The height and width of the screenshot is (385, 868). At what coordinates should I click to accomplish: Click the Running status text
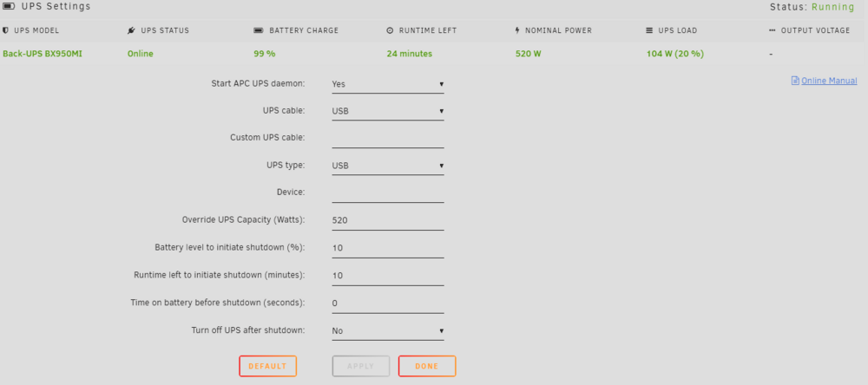[832, 7]
